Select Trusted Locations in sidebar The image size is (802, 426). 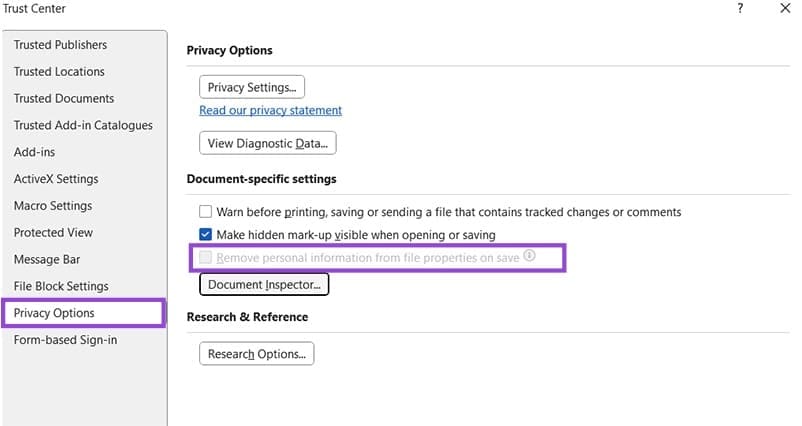click(x=59, y=72)
